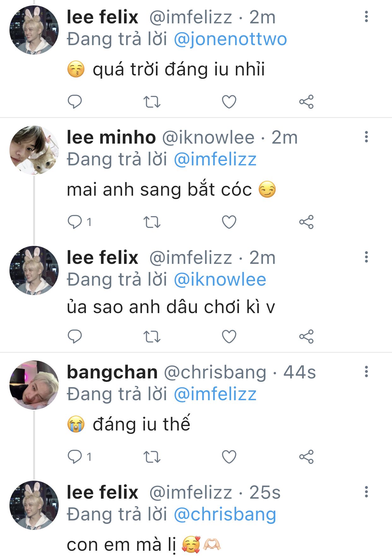Open lee minho's profile picture
This screenshot has height=558, width=392.
pyautogui.click(x=34, y=150)
